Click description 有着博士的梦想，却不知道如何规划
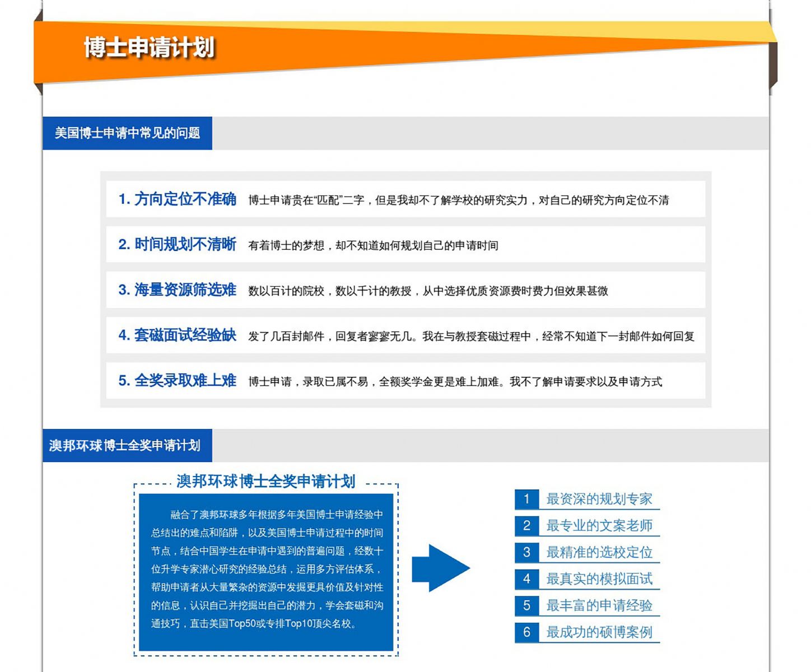 (374, 246)
